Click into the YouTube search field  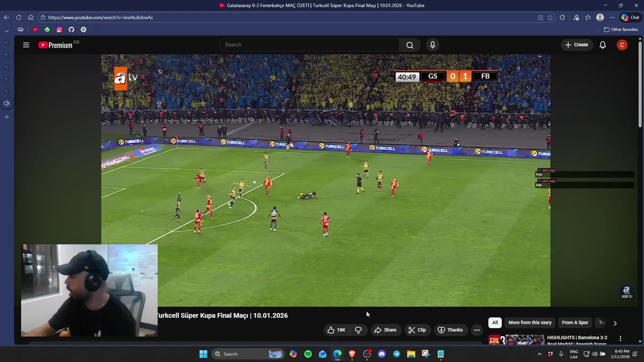click(309, 45)
